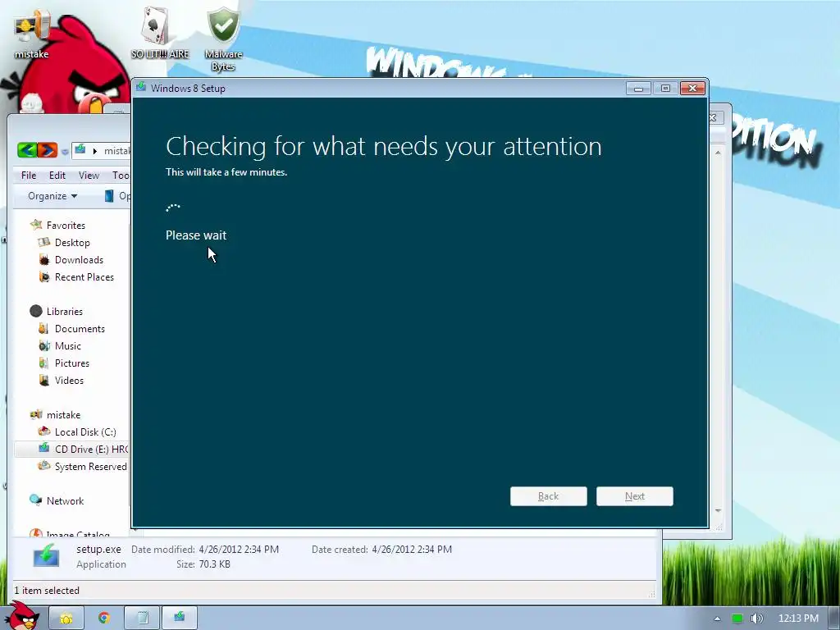Image resolution: width=840 pixels, height=630 pixels.
Task: Select System Reserved drive
Action: (90, 467)
